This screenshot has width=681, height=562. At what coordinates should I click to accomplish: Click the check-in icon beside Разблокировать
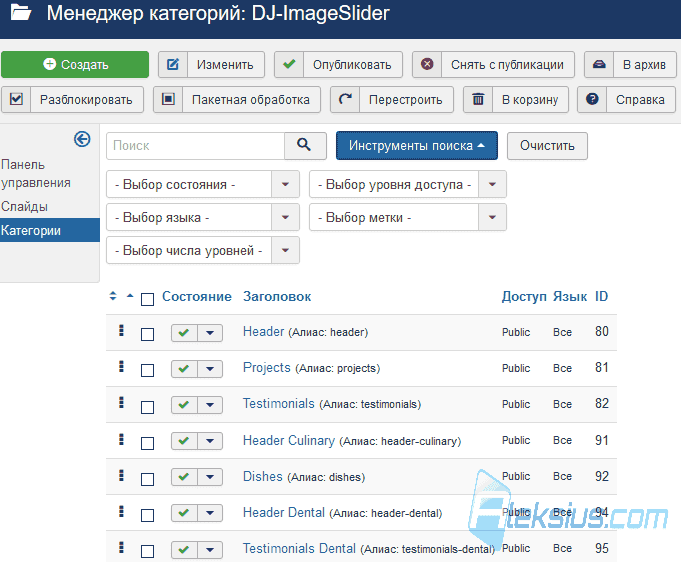point(16,99)
